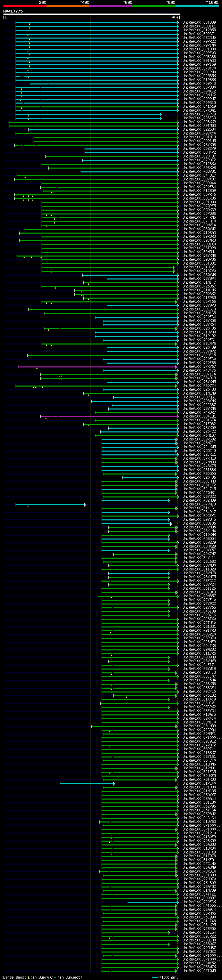Select label UniRef100_P12860

199,164
